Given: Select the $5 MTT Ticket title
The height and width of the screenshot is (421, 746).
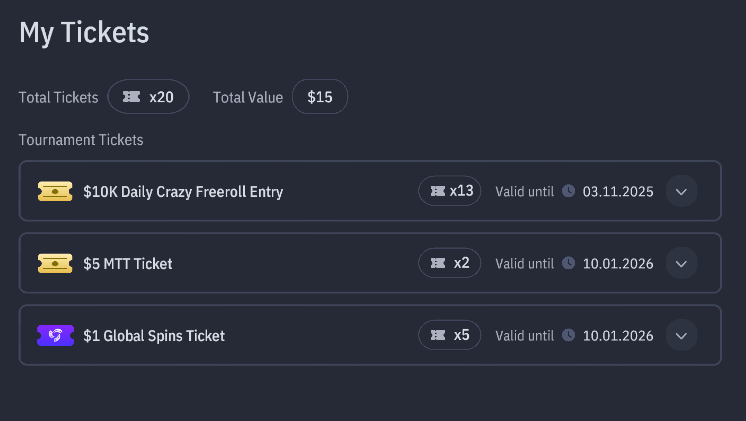Looking at the screenshot, I should (x=128, y=263).
